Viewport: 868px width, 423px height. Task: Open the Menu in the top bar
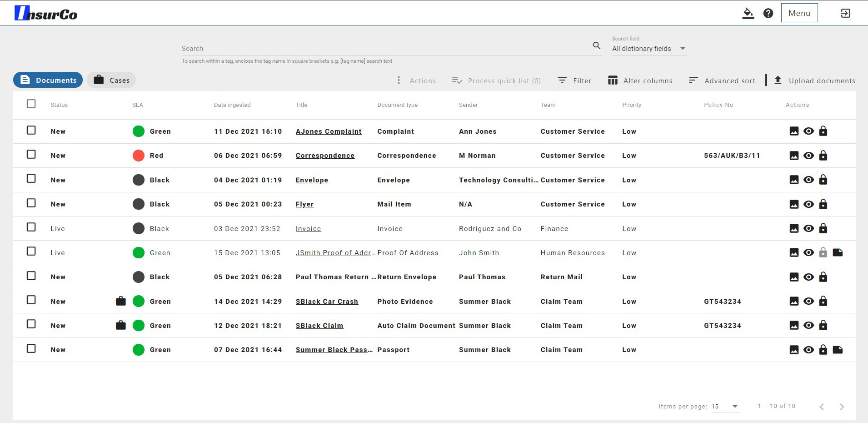pos(799,13)
